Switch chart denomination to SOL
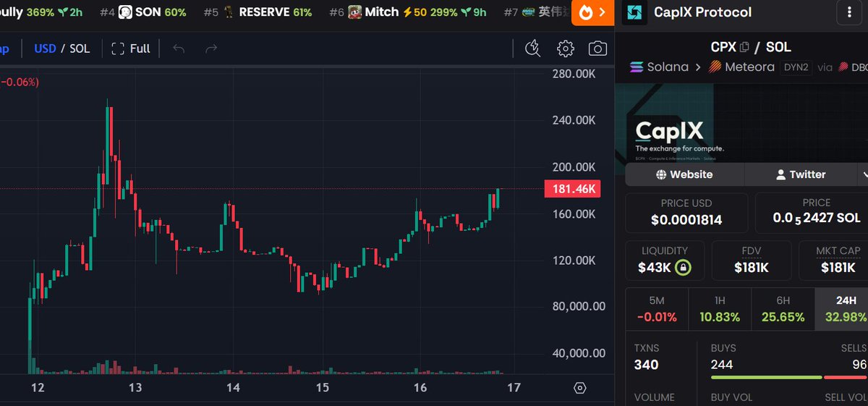 80,48
